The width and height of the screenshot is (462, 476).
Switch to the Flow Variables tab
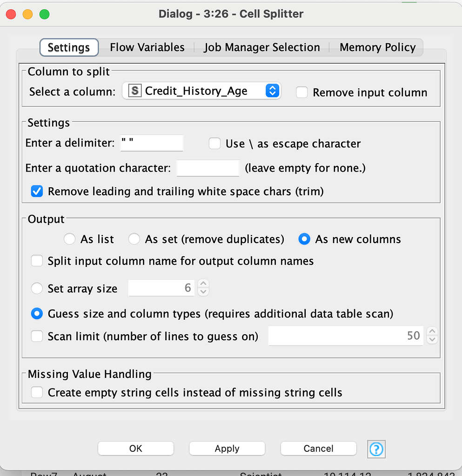(x=147, y=47)
